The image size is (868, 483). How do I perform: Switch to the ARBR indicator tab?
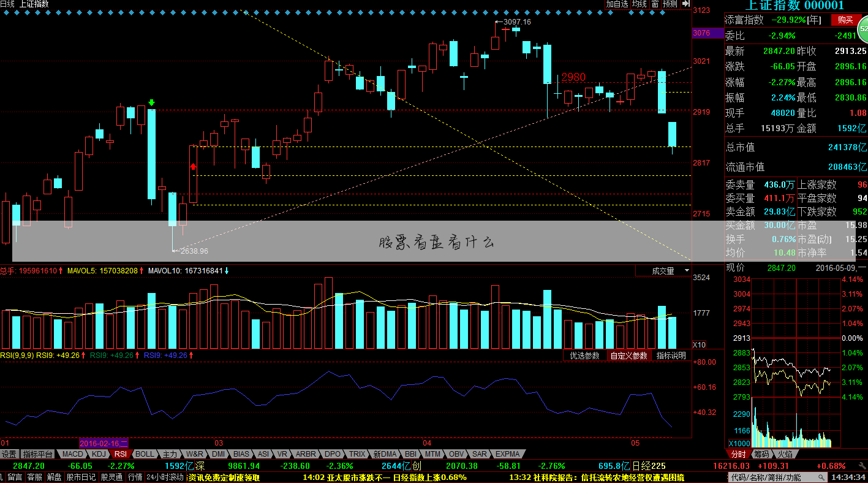(x=306, y=454)
